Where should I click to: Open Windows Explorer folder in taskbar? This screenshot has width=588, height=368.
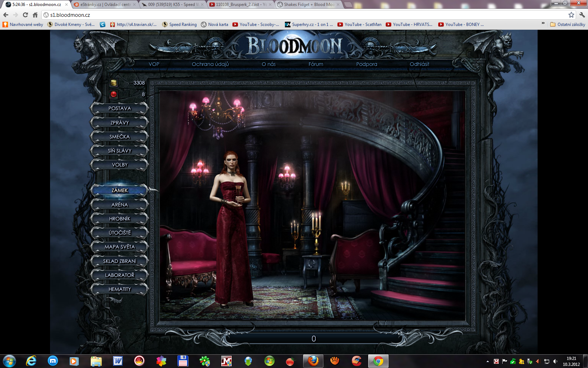pyautogui.click(x=96, y=361)
